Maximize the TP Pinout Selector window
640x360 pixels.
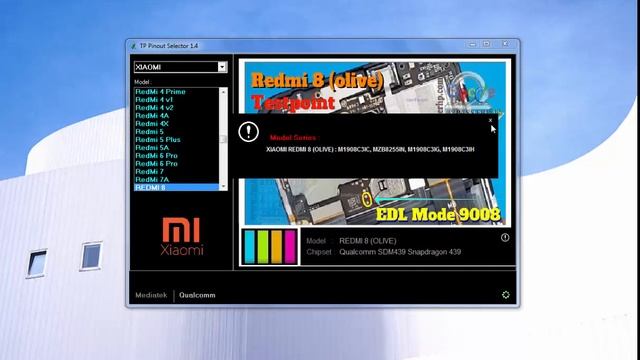click(x=487, y=44)
